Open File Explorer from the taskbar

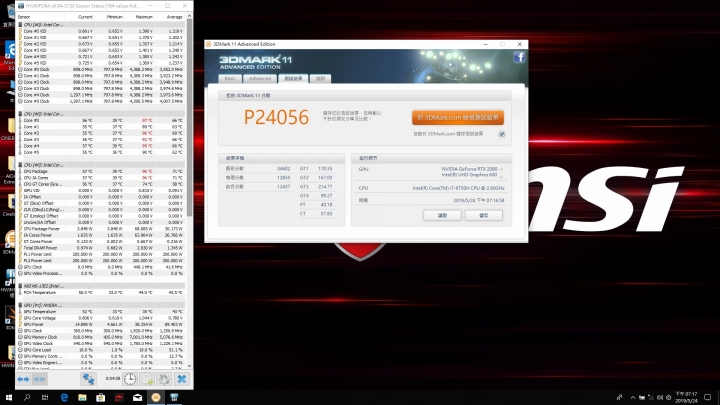click(x=82, y=398)
